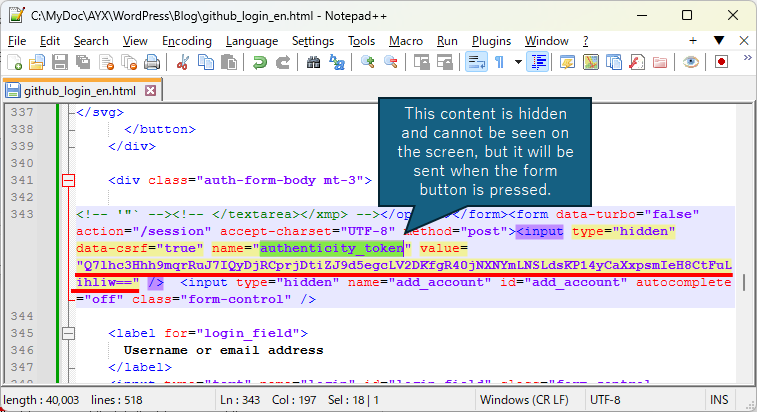Start macro recording with the red Record button
The image size is (757, 412).
click(722, 62)
